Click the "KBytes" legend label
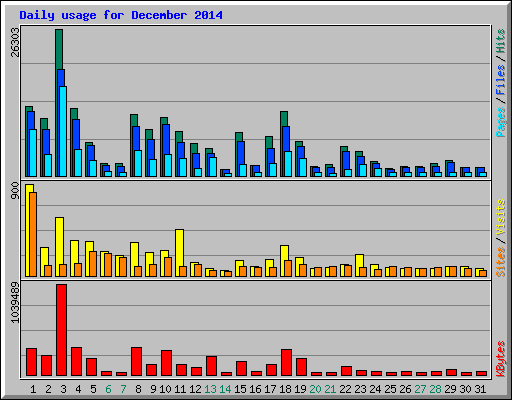Image resolution: width=512 pixels, height=400 pixels. tap(500, 359)
